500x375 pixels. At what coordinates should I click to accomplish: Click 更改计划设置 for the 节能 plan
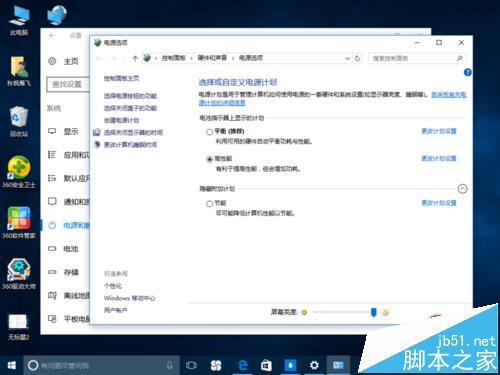(x=439, y=203)
